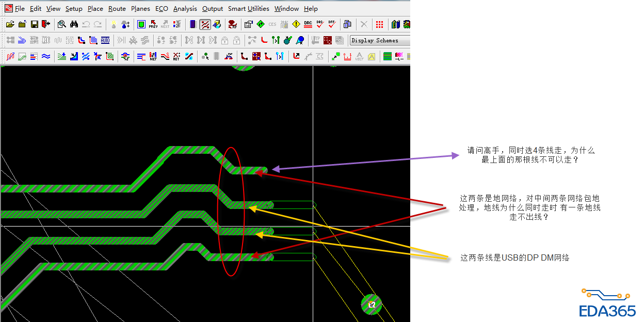The image size is (644, 322).
Task: Click the floppy disk Save icon
Action: [35, 24]
